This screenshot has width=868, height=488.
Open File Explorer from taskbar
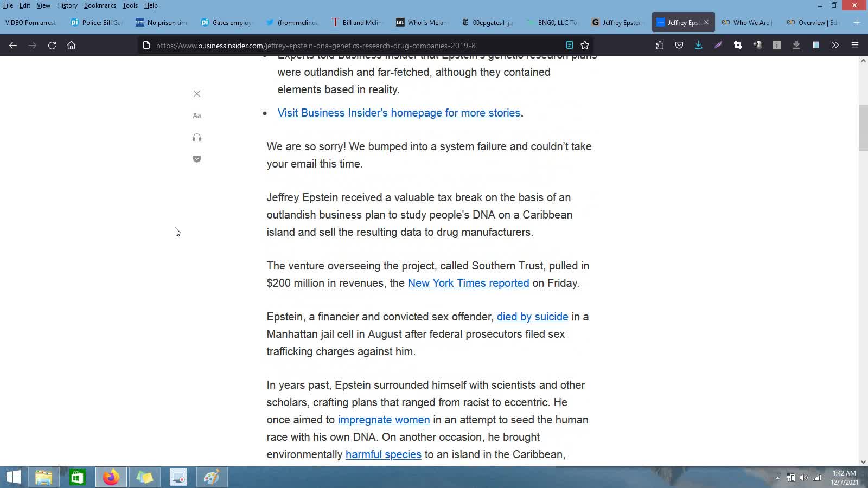click(x=44, y=477)
